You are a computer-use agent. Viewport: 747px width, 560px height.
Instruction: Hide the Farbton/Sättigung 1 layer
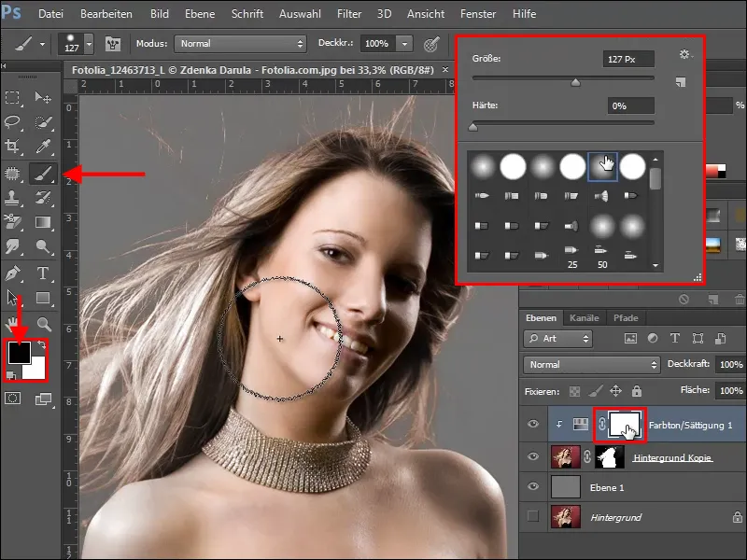pos(533,424)
